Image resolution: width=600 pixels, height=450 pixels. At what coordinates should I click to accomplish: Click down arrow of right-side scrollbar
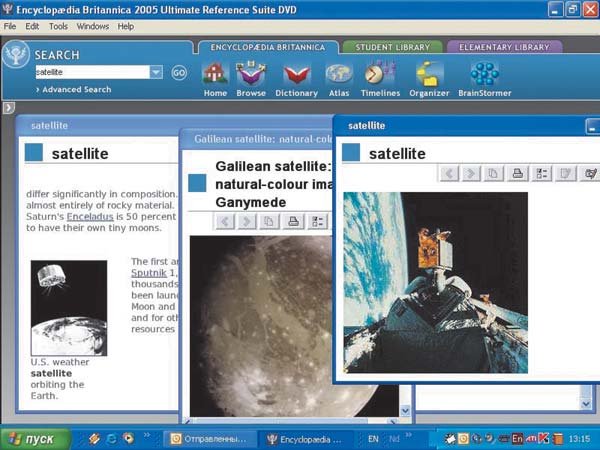tap(586, 403)
